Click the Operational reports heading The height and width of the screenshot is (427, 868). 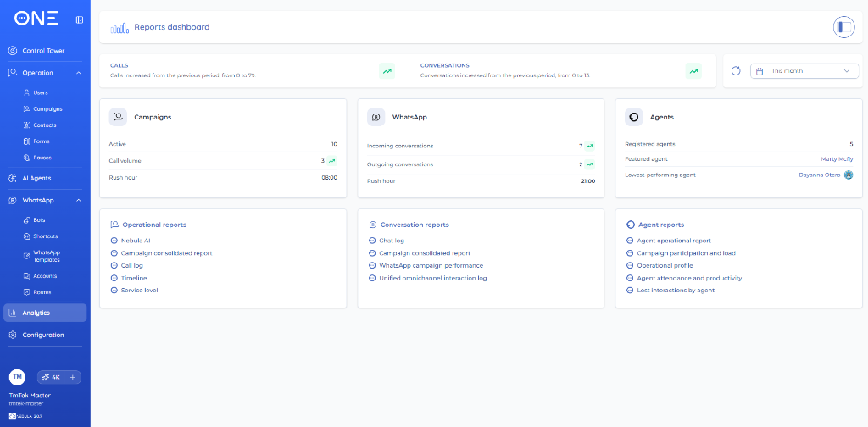(x=154, y=225)
